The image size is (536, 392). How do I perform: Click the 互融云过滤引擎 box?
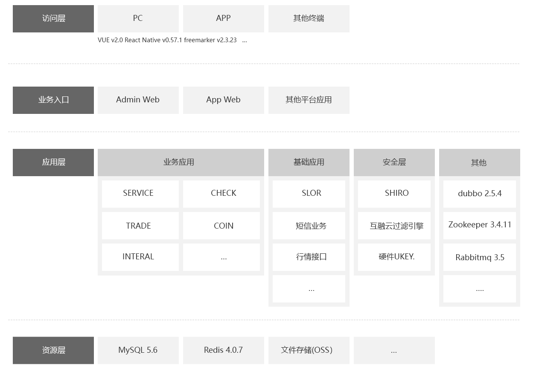[394, 226]
